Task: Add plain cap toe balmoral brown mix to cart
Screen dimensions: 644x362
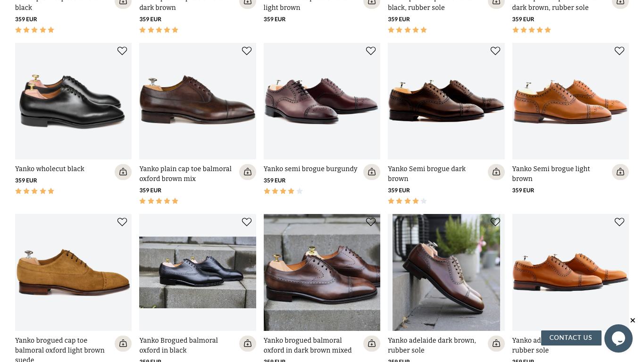Action: [x=248, y=172]
